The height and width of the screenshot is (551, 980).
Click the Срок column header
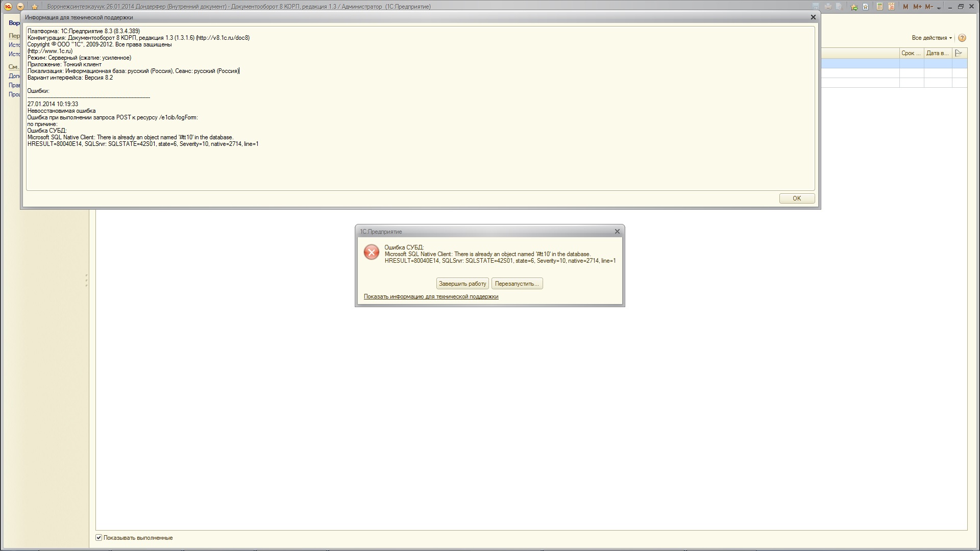click(x=911, y=53)
